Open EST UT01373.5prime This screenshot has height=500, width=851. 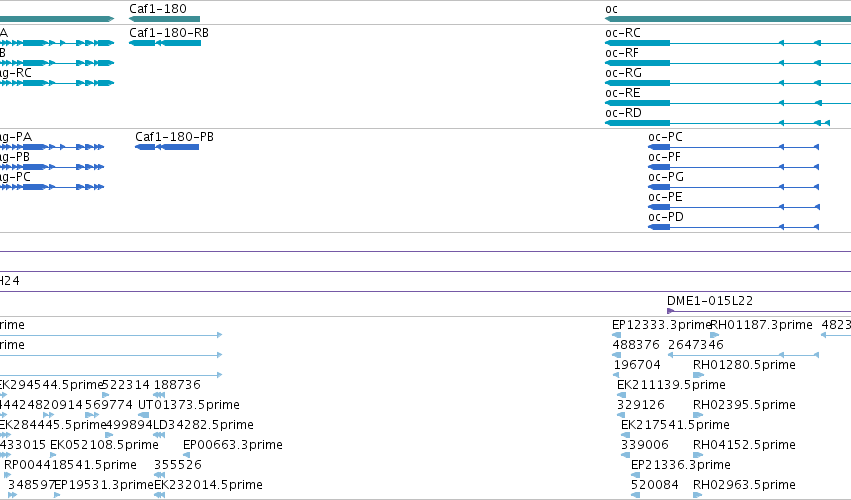pos(189,405)
